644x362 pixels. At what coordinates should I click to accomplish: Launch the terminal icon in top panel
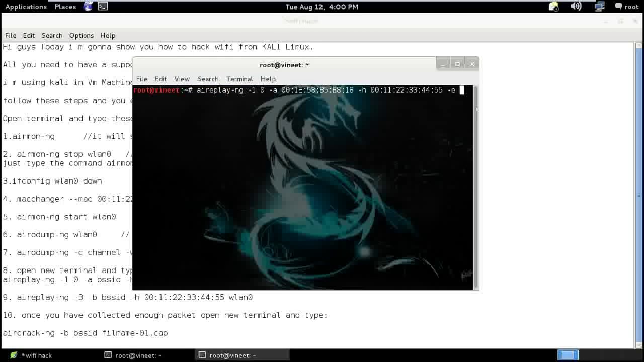click(x=103, y=7)
